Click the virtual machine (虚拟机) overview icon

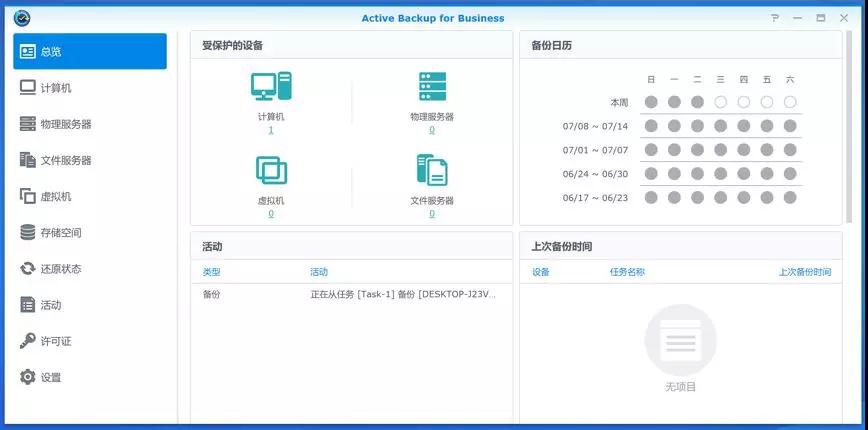pos(271,170)
